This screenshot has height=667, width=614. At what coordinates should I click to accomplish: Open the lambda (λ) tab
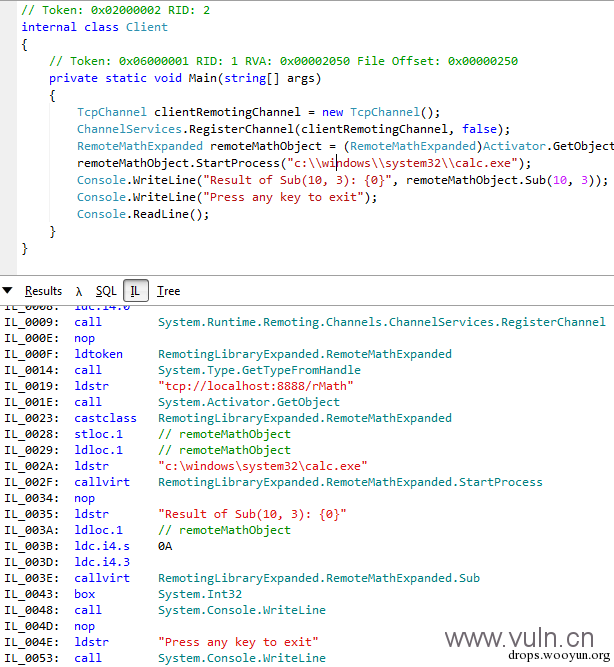[x=78, y=291]
